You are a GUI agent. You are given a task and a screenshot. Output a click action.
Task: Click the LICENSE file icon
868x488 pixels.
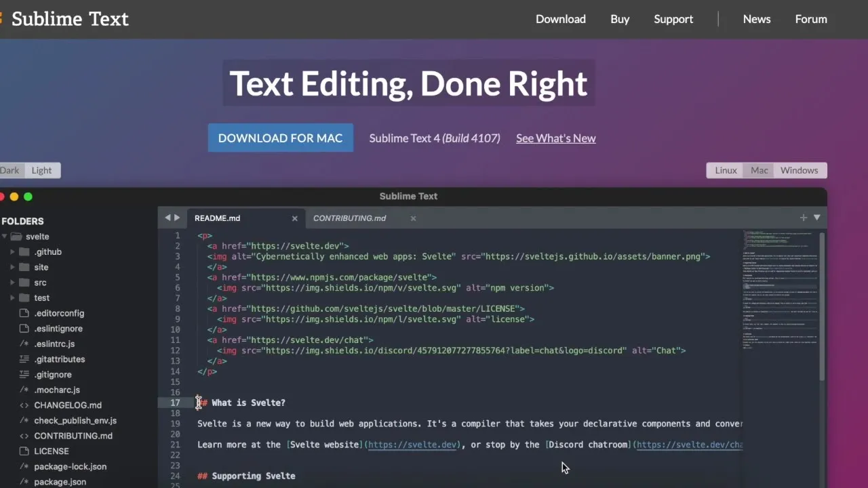24,451
